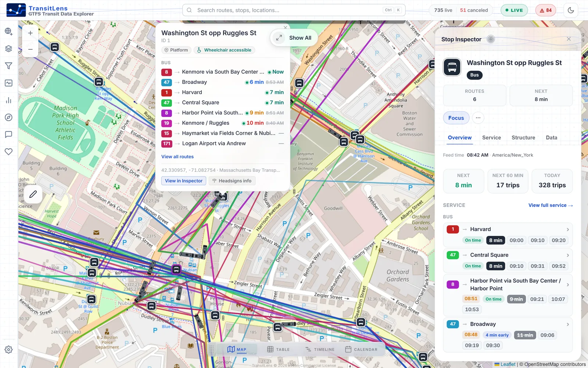Open View full service link
This screenshot has height=368, width=588.
point(551,205)
